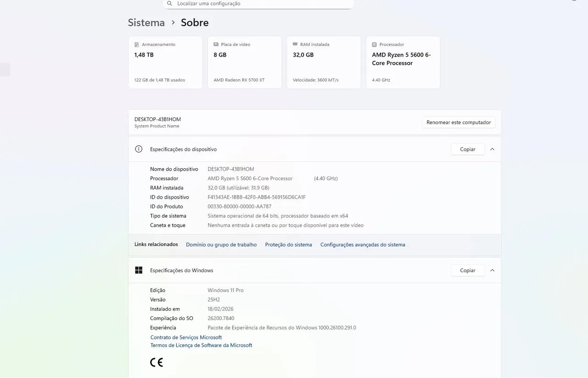This screenshot has height=378, width=588.
Task: Click the ID do Produto value '00330-80000-00000-AA787'
Action: pos(239,206)
